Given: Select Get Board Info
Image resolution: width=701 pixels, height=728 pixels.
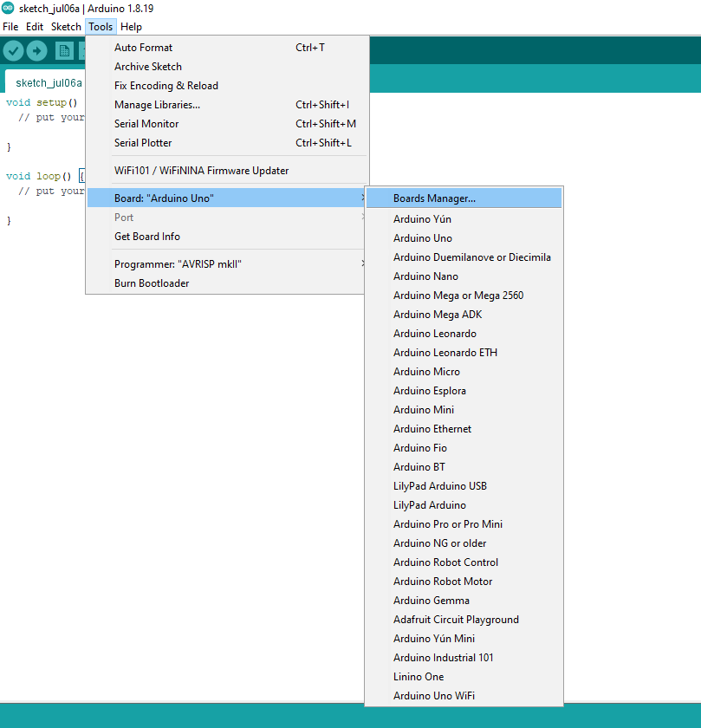Looking at the screenshot, I should 226,237.
